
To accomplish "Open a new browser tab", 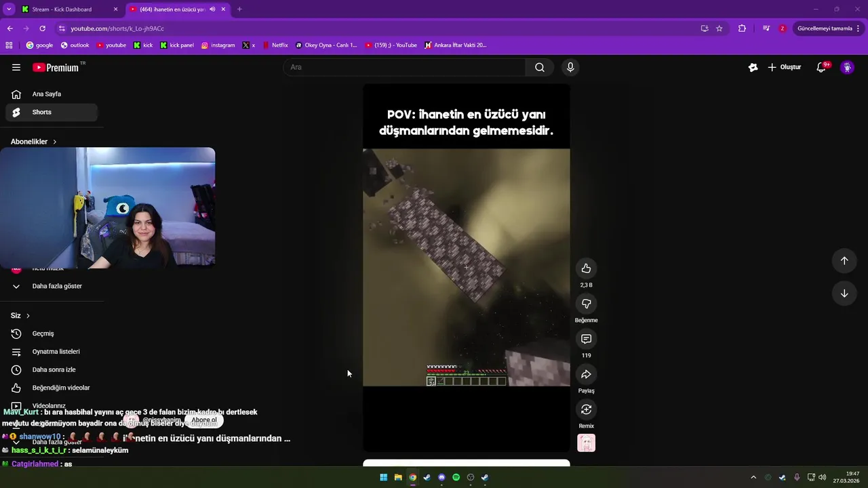I will [239, 9].
